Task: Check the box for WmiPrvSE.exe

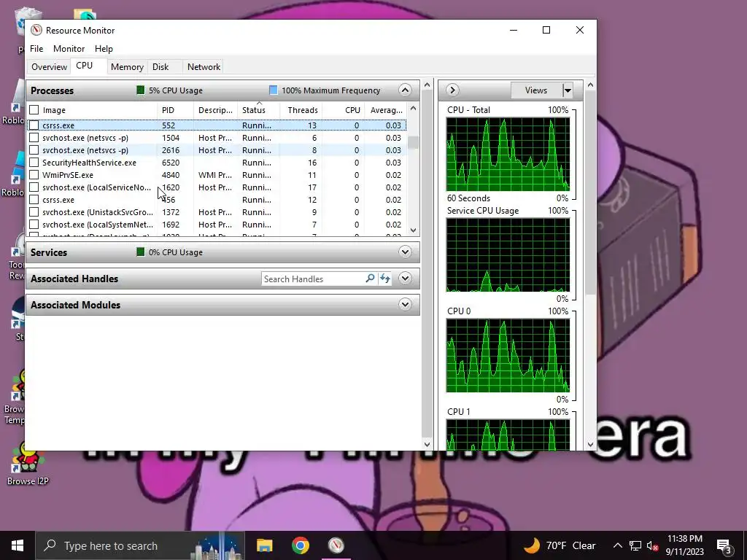Action: tap(34, 175)
